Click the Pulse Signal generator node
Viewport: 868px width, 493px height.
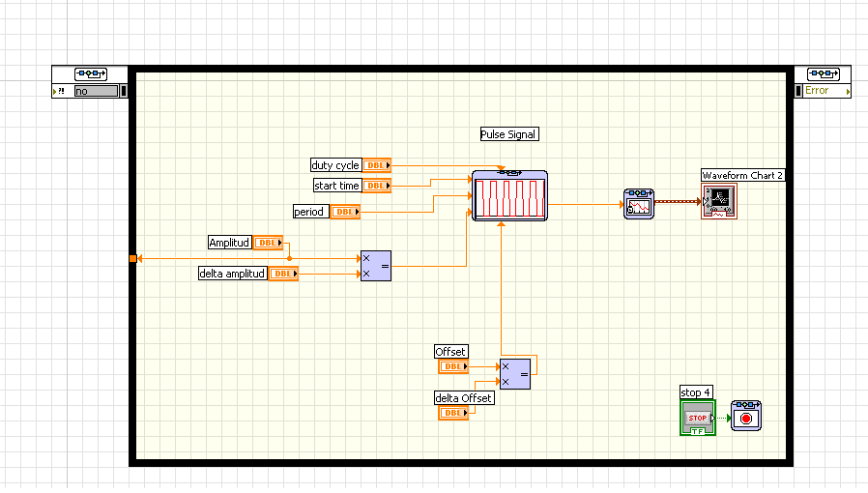pos(509,196)
